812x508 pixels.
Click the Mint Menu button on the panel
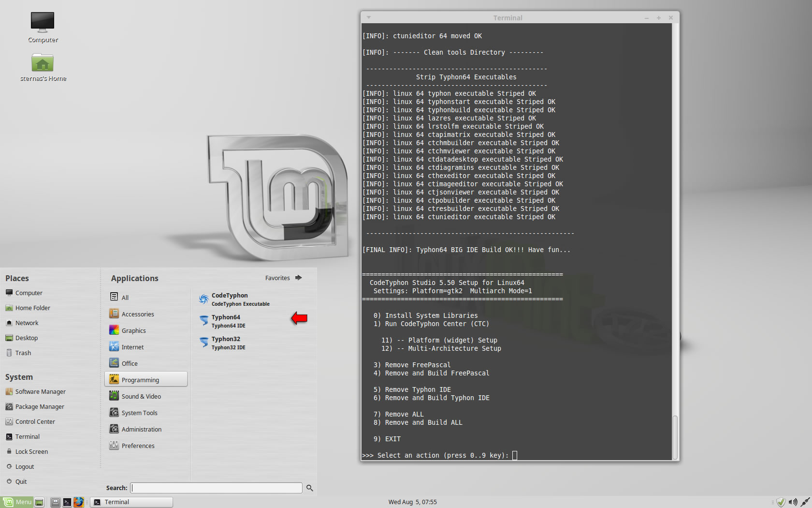point(17,502)
